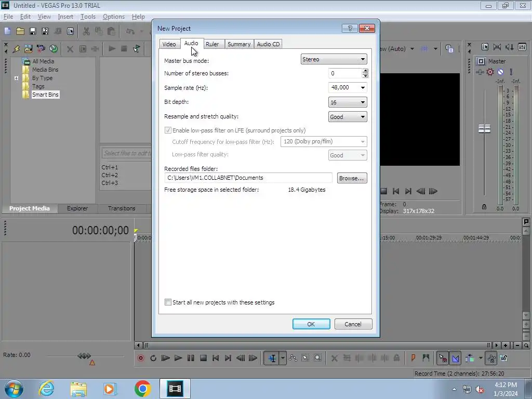Screen dimensions: 532x399
Task: Open Resample and stretch quality dropdown
Action: click(348, 117)
